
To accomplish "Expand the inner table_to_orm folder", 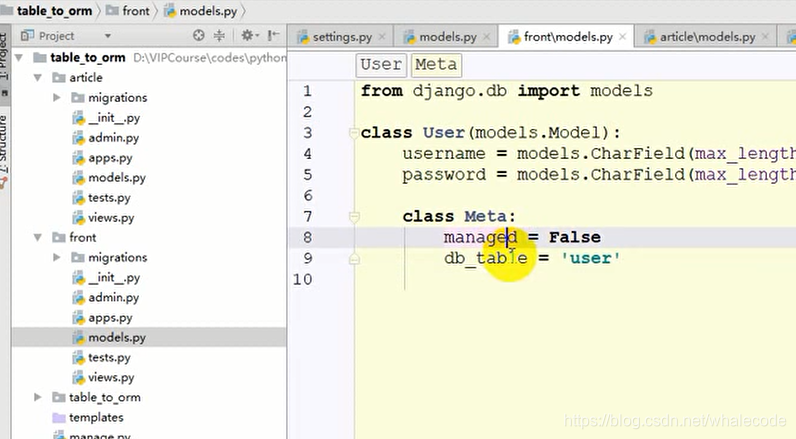I will (x=38, y=397).
